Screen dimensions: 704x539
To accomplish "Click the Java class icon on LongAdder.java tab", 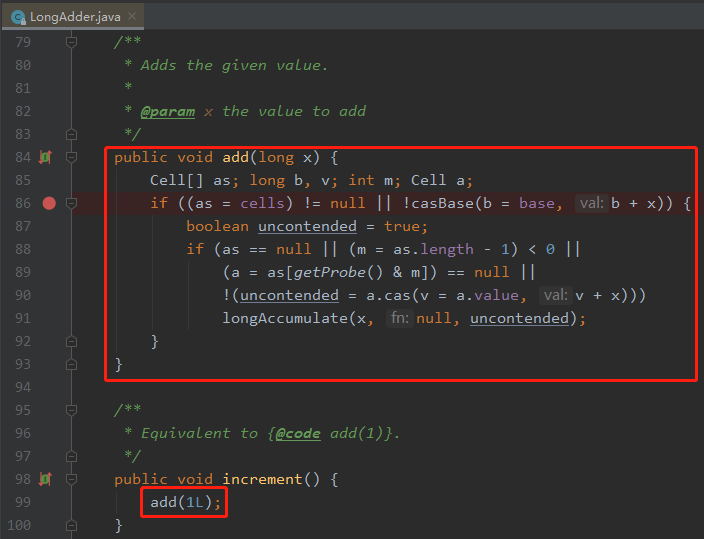I will click(18, 17).
